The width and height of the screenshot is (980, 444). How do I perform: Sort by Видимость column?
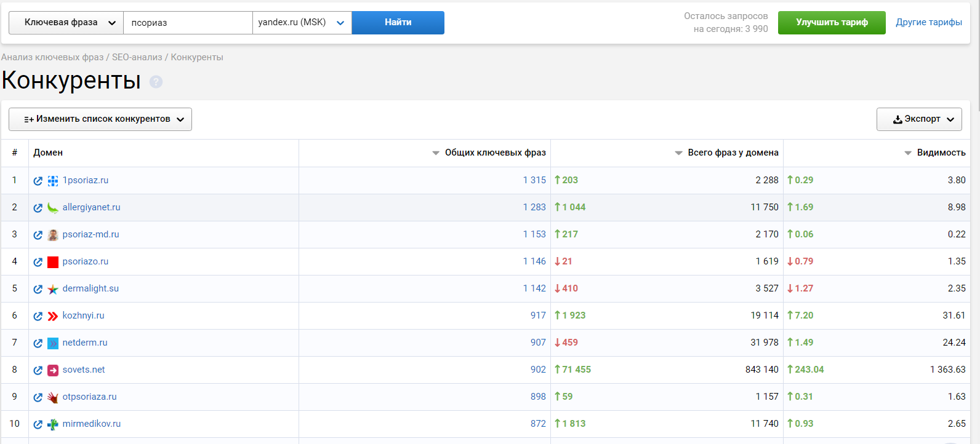[935, 153]
